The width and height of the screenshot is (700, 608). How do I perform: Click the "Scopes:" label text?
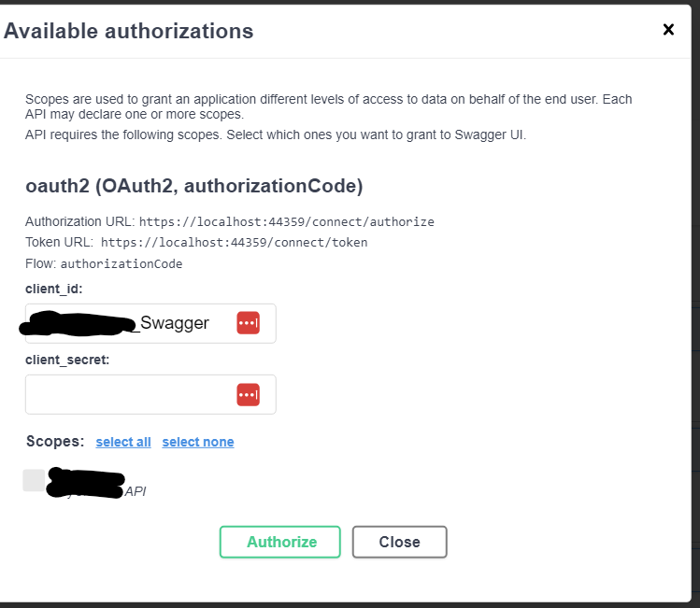(55, 441)
